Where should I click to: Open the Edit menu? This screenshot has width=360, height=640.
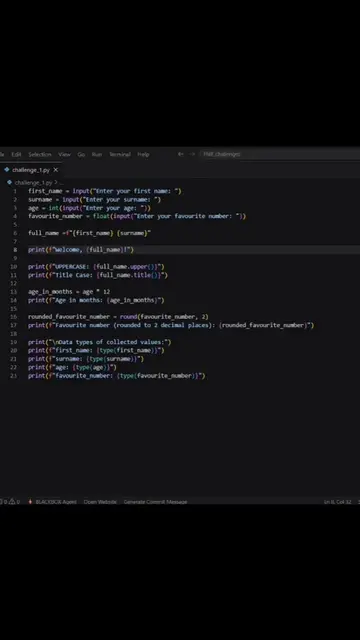pyautogui.click(x=16, y=154)
